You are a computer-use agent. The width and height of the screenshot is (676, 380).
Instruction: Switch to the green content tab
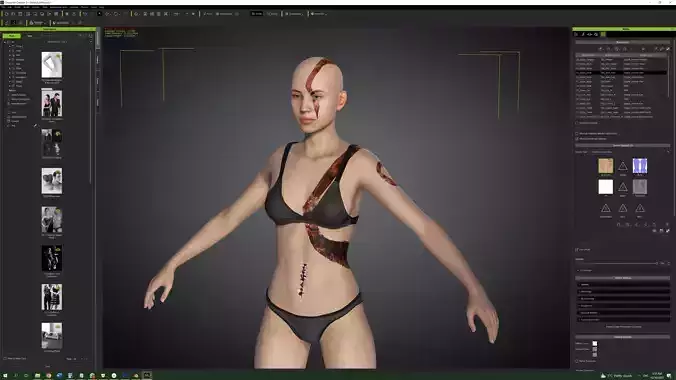(11, 36)
